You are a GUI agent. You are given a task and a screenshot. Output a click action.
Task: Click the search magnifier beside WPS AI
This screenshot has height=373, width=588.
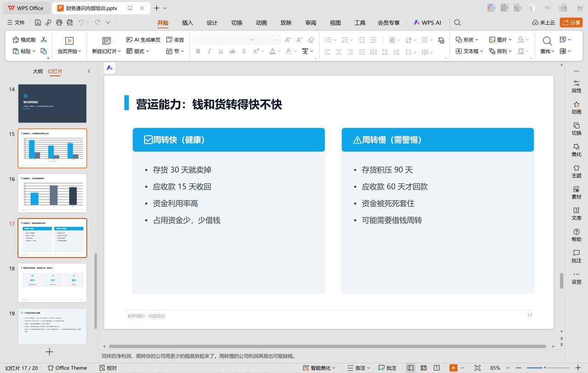[x=458, y=23]
